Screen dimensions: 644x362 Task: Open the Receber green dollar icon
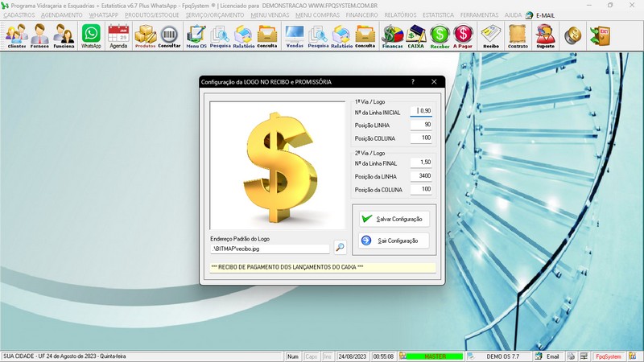(440, 36)
